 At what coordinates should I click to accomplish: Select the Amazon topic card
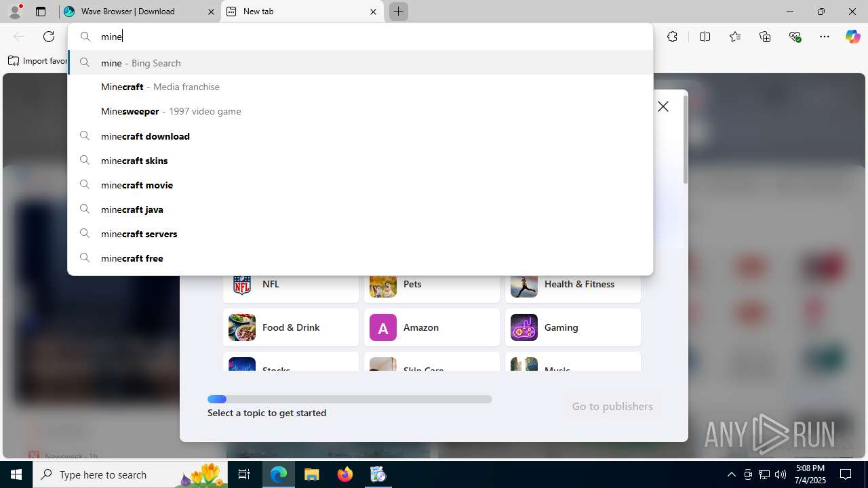pyautogui.click(x=432, y=327)
